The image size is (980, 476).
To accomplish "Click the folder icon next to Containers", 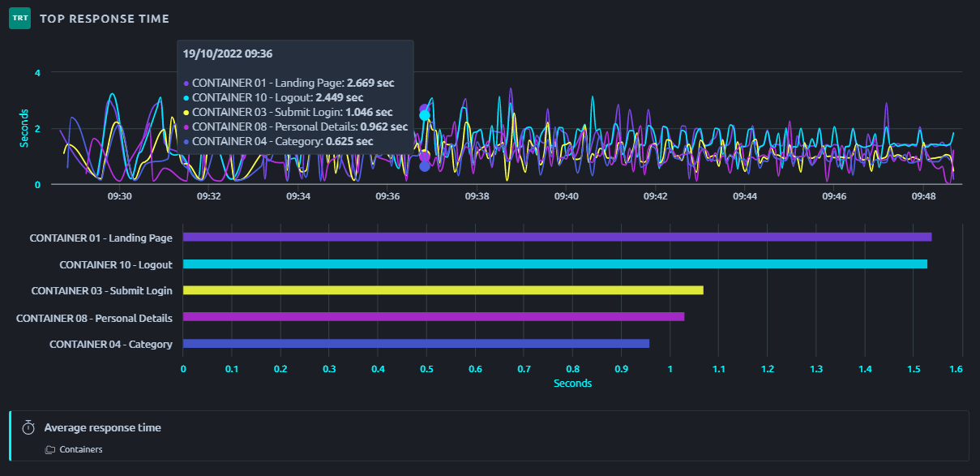I will click(x=49, y=449).
